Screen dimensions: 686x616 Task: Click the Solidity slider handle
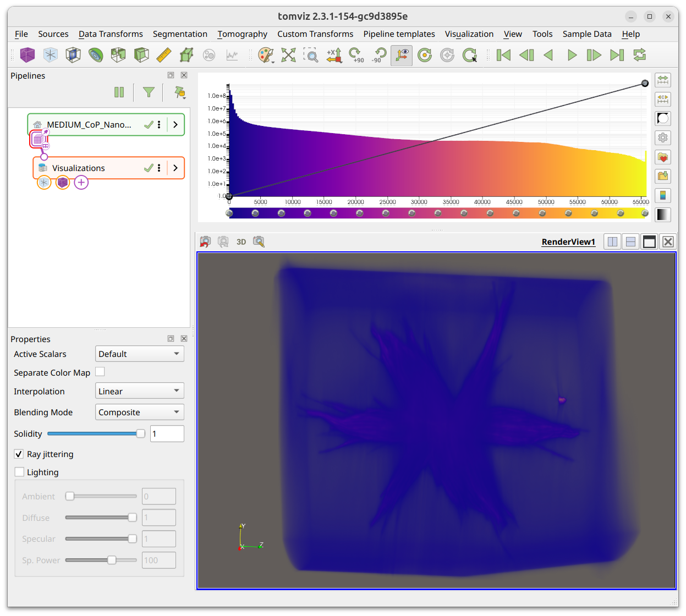click(141, 433)
